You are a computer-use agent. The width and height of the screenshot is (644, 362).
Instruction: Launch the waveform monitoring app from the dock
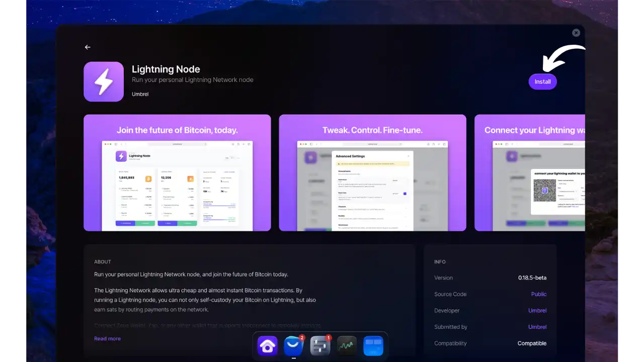[346, 345]
